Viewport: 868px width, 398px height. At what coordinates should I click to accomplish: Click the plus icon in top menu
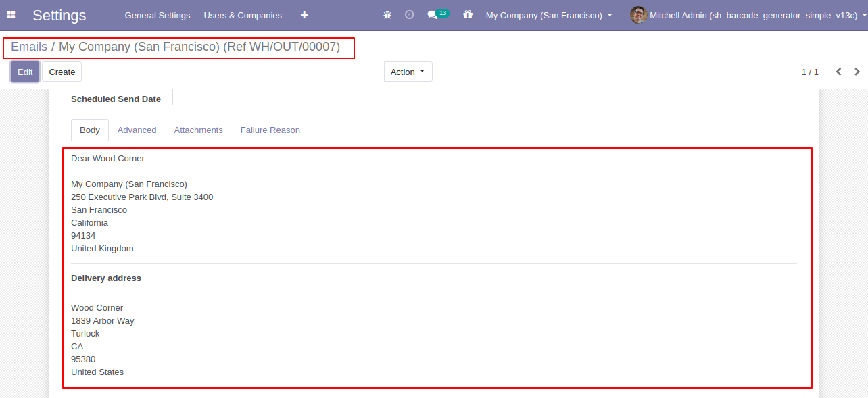tap(304, 15)
